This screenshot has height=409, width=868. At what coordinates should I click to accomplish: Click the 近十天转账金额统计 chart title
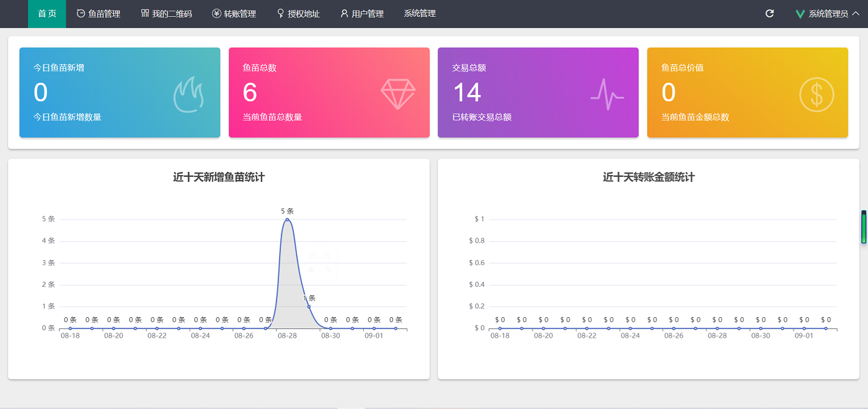(649, 178)
